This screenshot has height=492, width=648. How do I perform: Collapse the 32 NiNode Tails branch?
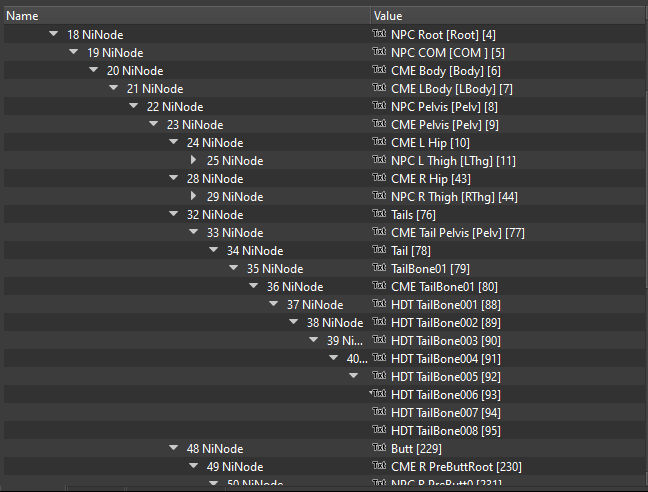pyautogui.click(x=174, y=214)
